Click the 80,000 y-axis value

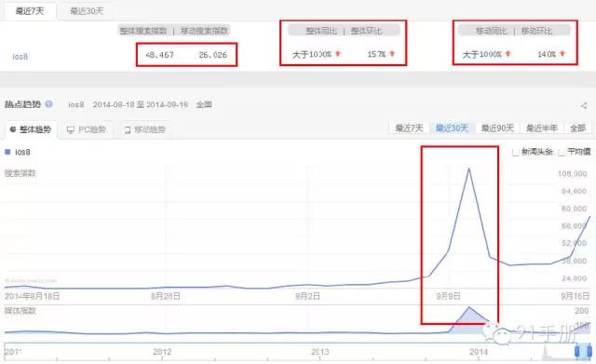tap(574, 209)
